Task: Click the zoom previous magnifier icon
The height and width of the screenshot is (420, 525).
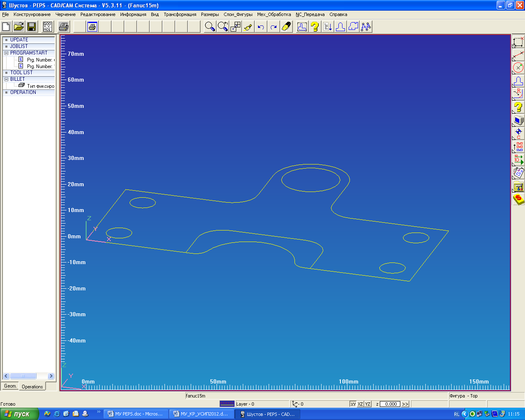Action: click(223, 27)
